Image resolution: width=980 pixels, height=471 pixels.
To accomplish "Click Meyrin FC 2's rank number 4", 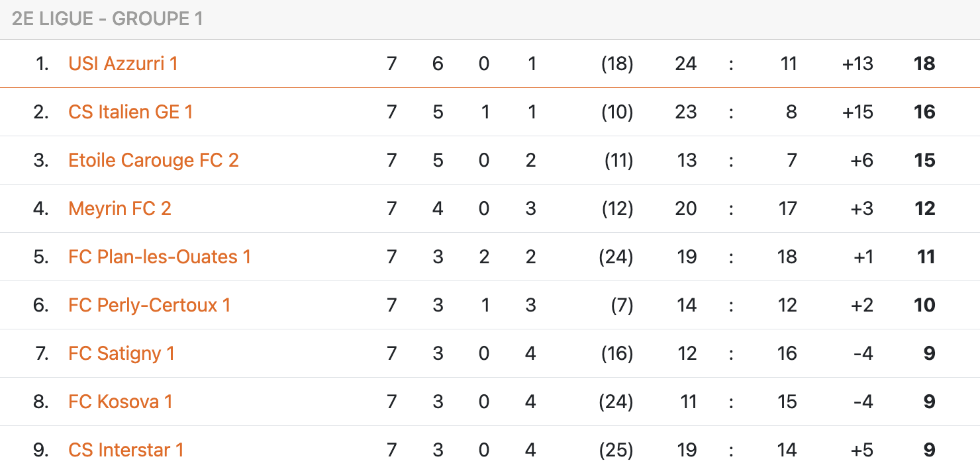I will pos(41,209).
